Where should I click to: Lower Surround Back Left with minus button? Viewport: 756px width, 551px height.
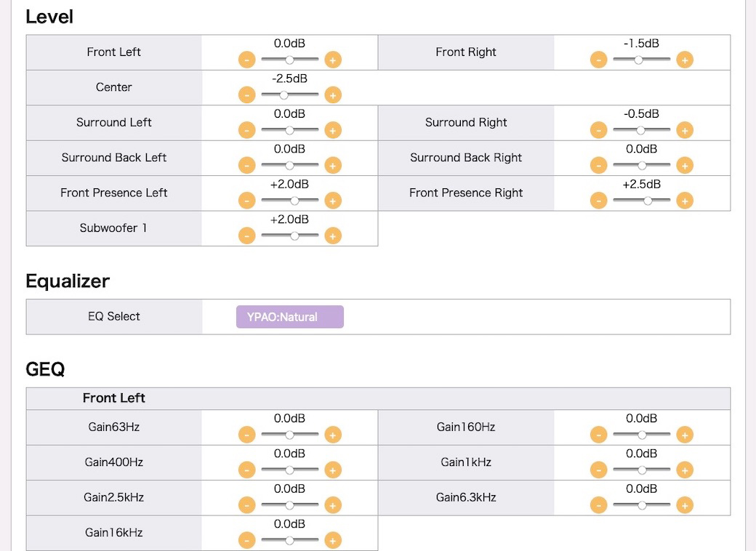247,165
